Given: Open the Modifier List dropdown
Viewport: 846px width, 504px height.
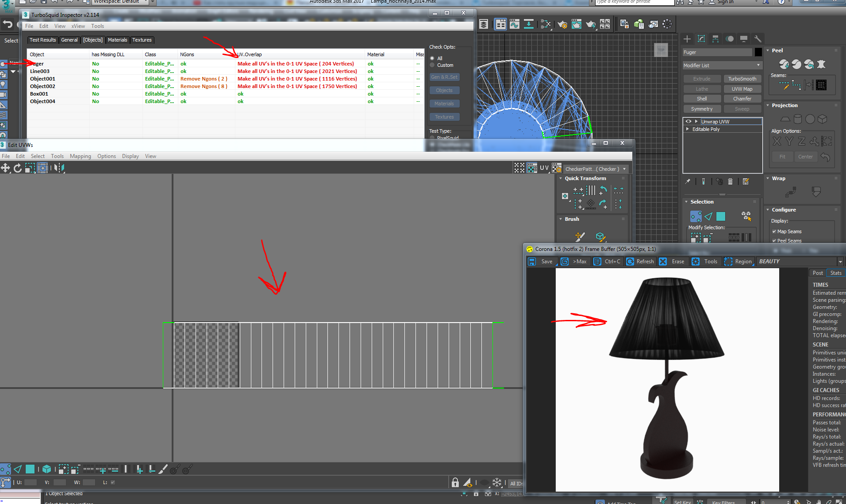Looking at the screenshot, I should click(722, 65).
